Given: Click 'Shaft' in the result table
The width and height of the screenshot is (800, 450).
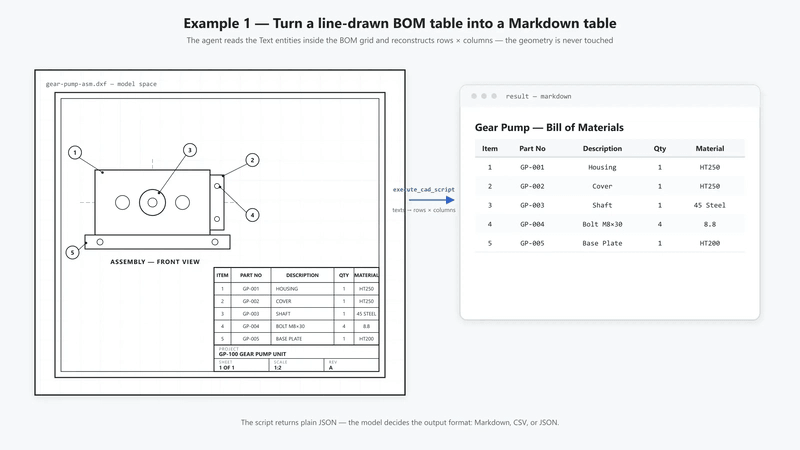Looking at the screenshot, I should point(602,205).
